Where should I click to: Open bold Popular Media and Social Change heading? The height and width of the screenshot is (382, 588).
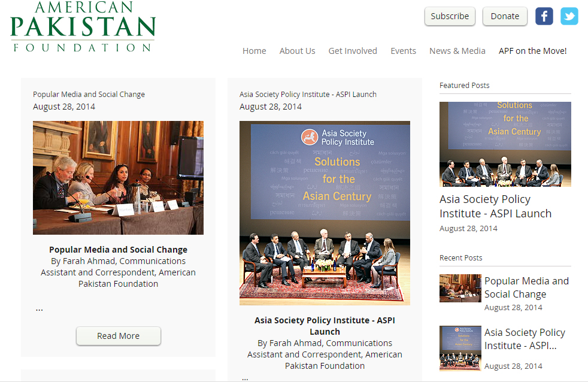click(x=118, y=250)
